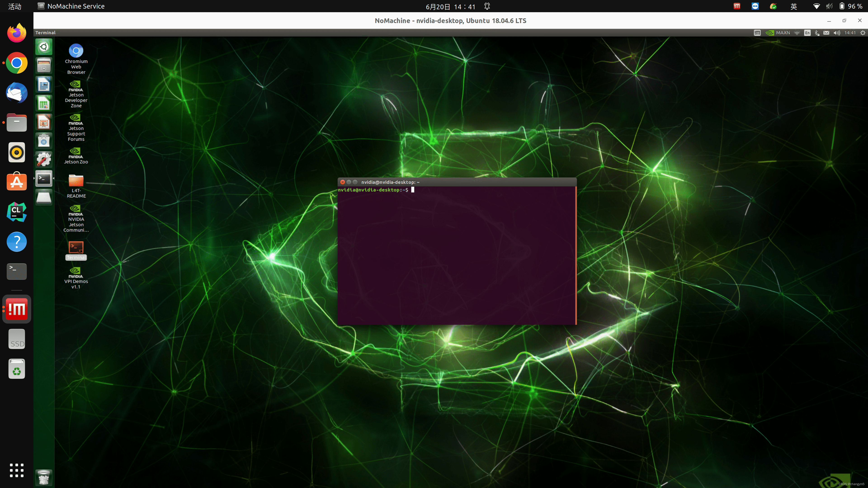The height and width of the screenshot is (488, 868).
Task: Open the En input source menu
Action: (807, 33)
